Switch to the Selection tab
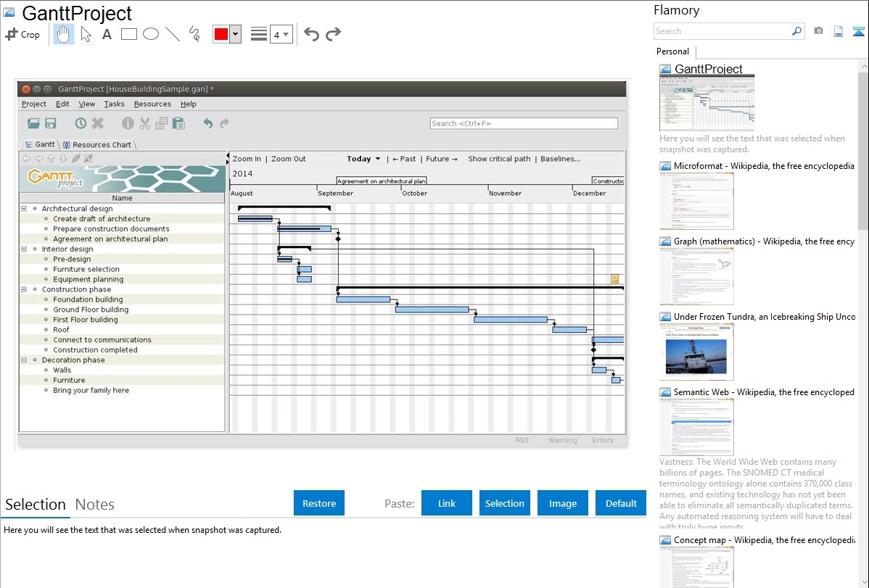Screen dimensions: 869x588 [36, 505]
